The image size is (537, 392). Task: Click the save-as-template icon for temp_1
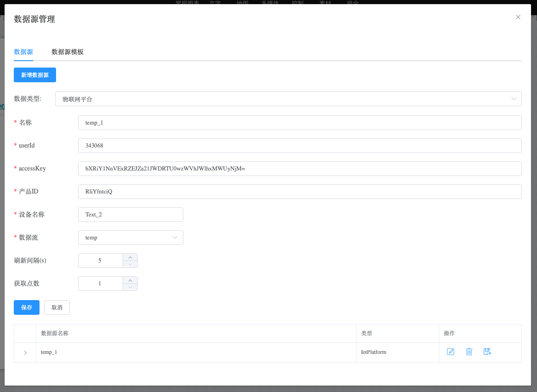[487, 352]
